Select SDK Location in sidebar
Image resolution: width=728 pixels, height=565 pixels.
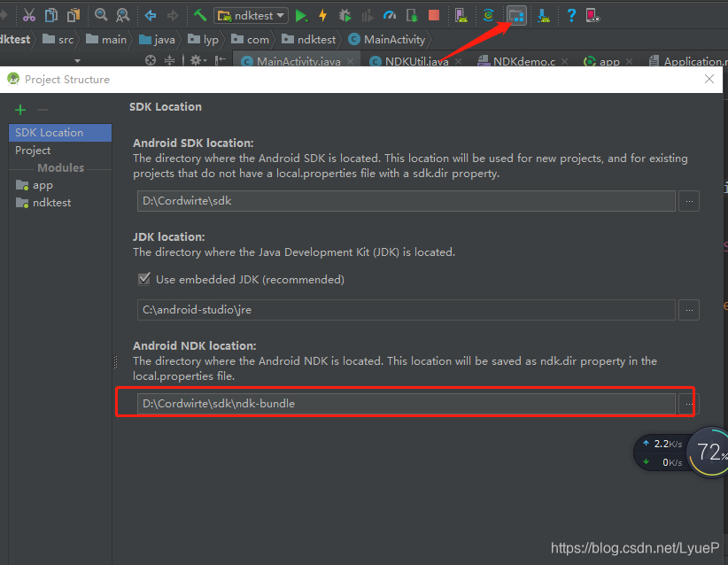click(60, 132)
